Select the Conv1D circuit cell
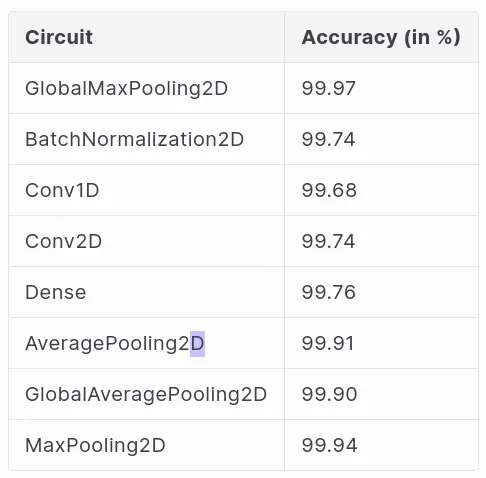The height and width of the screenshot is (478, 486). tap(147, 190)
